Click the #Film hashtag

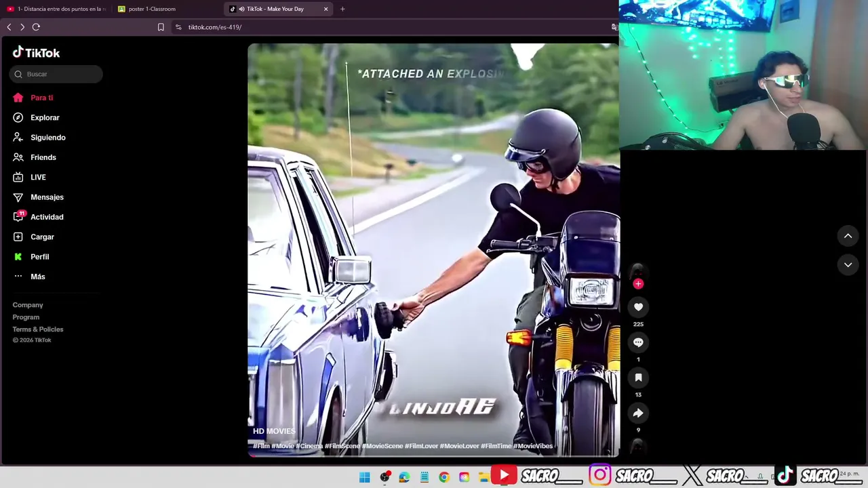[261, 446]
